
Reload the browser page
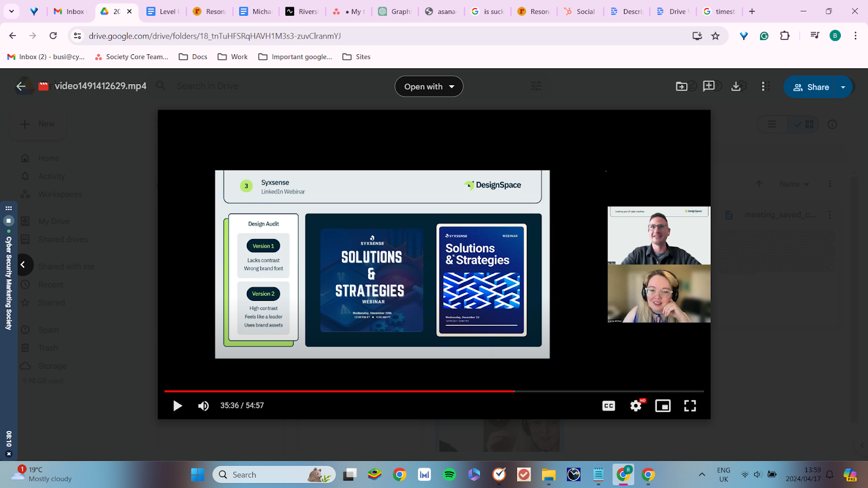click(53, 36)
